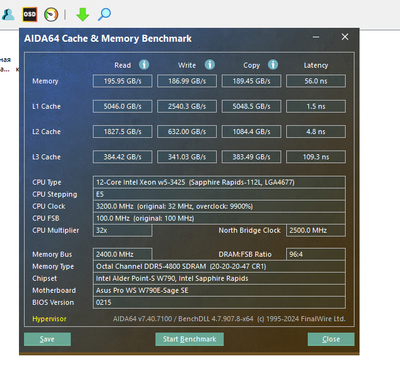The image size is (400, 387).
Task: Click the gauge benchmark icon in toolbar
Action: coord(51,14)
